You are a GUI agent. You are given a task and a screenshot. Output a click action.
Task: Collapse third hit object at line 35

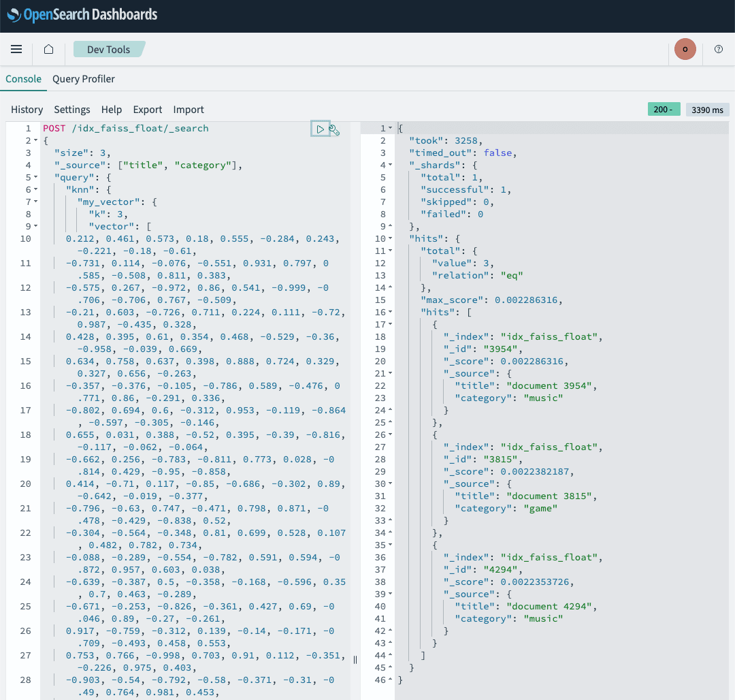click(x=391, y=545)
